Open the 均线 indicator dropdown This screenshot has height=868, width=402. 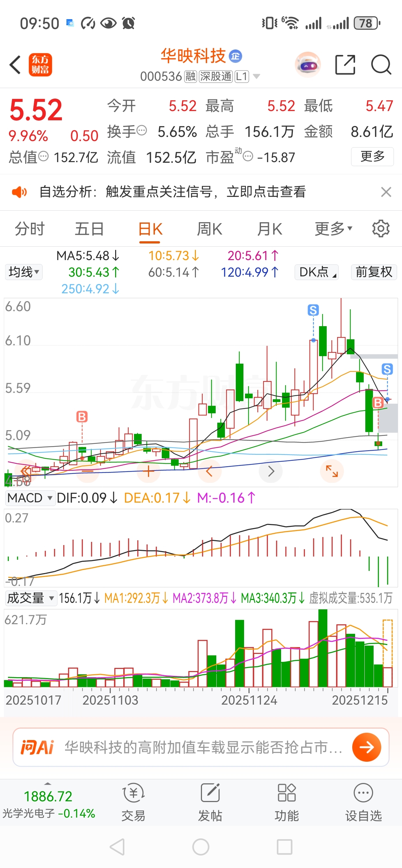point(24,272)
